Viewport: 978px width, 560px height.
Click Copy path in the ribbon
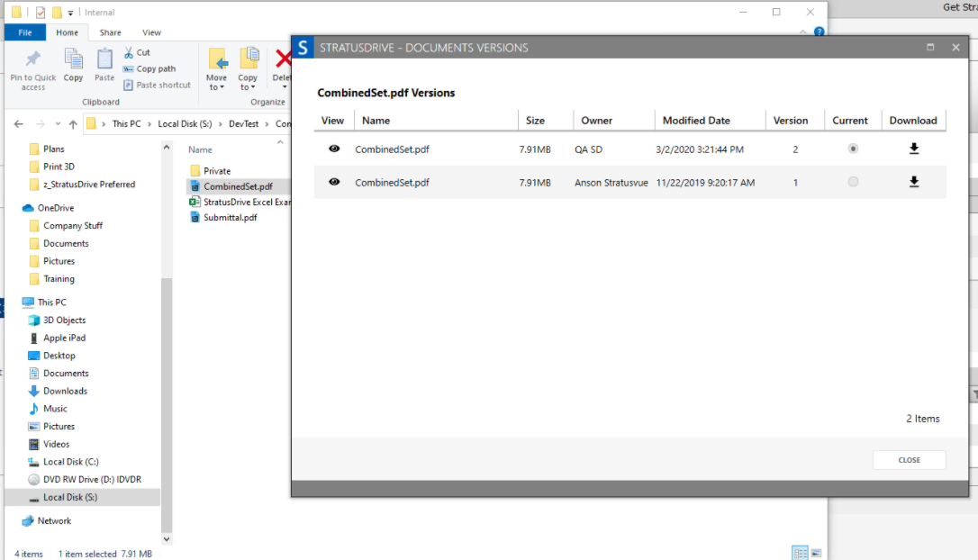point(149,68)
